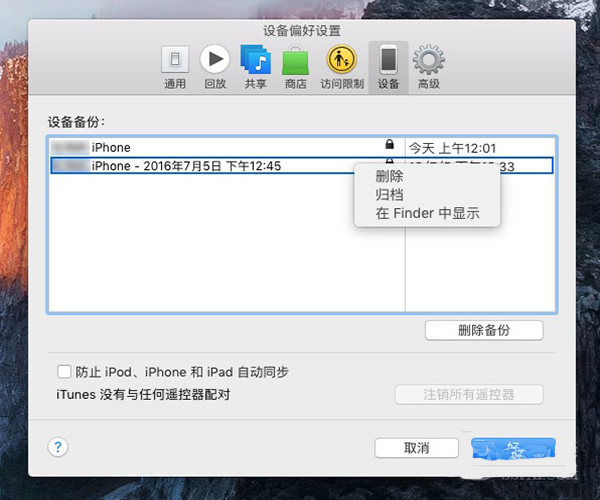
Task: Click the 注销所有遥控器 button
Action: point(469,394)
